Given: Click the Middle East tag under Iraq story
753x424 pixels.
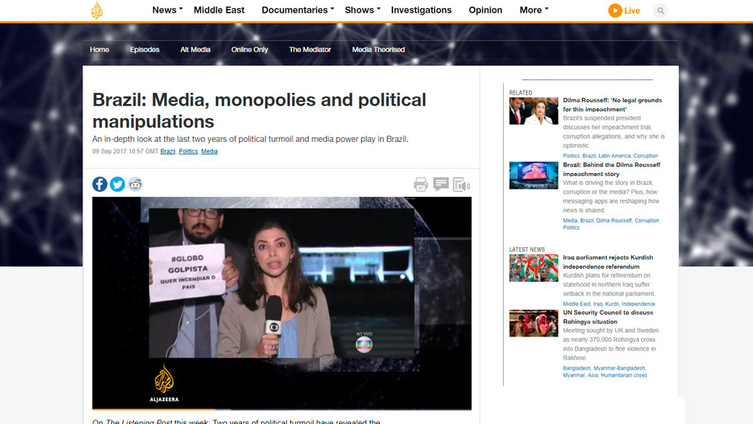Looking at the screenshot, I should pyautogui.click(x=577, y=304).
